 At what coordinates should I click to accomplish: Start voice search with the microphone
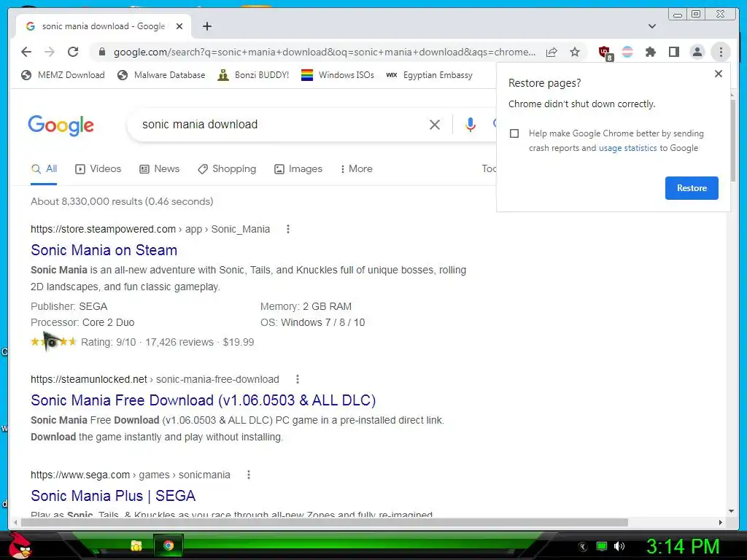coord(471,125)
